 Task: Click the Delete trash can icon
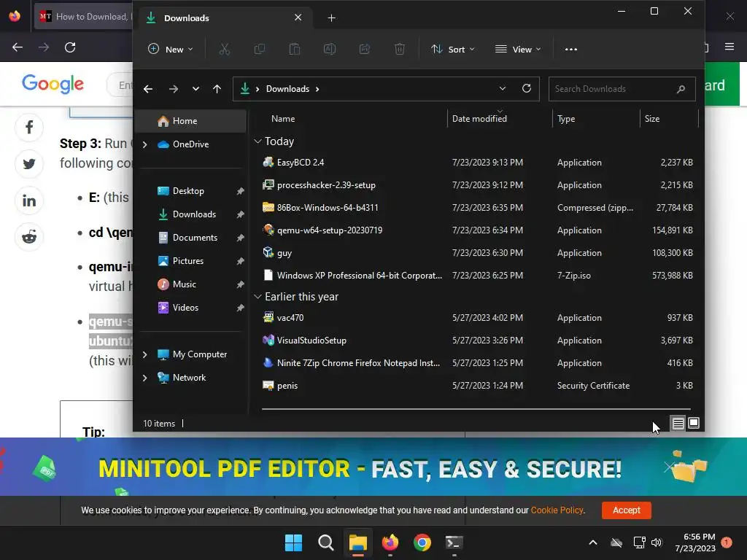pos(400,49)
